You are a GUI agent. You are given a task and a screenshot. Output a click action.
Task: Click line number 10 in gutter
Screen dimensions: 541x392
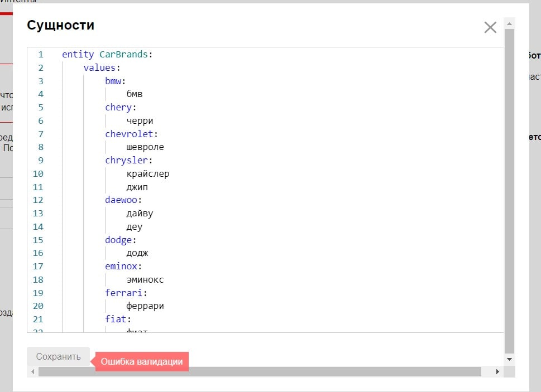pyautogui.click(x=38, y=173)
